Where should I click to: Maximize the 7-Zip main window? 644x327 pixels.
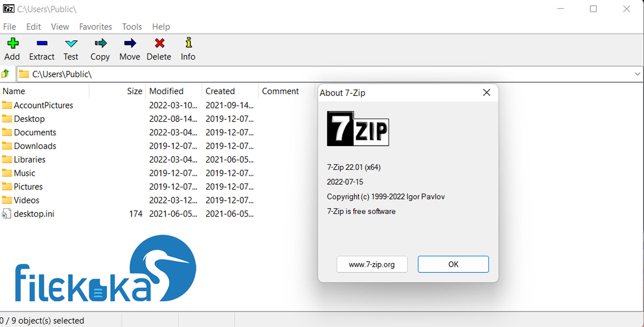(x=593, y=9)
